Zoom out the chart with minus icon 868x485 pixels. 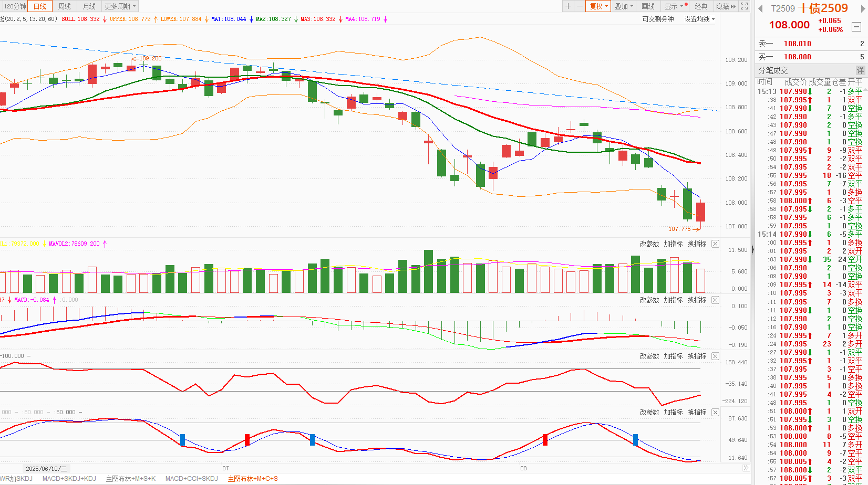(580, 6)
